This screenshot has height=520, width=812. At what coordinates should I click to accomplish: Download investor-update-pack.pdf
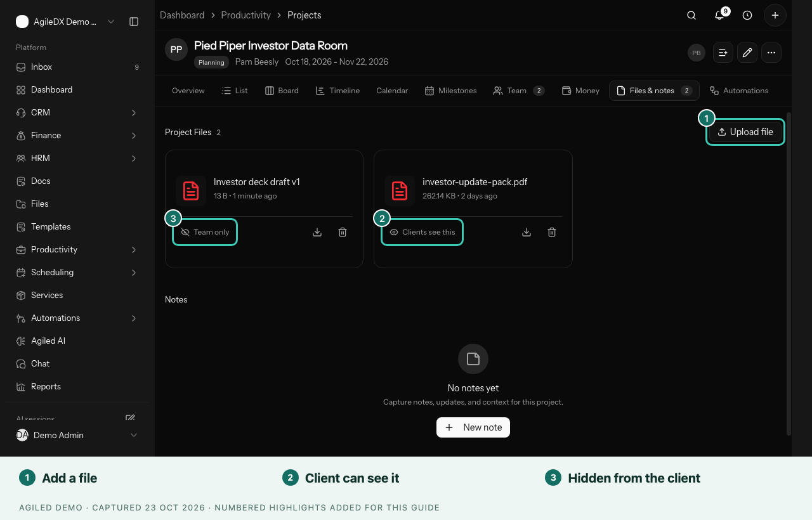(x=527, y=232)
